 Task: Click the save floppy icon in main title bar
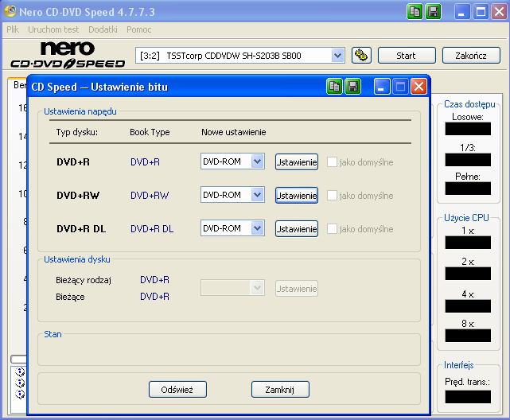pos(434,12)
